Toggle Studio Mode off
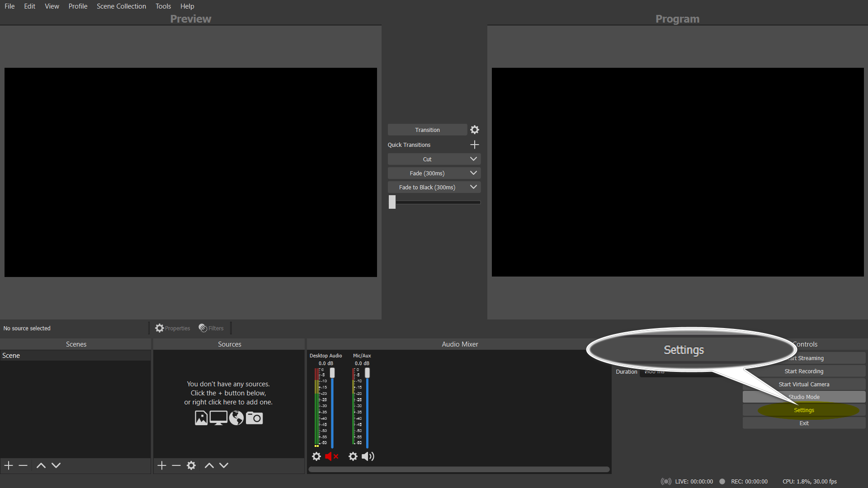 click(x=804, y=397)
